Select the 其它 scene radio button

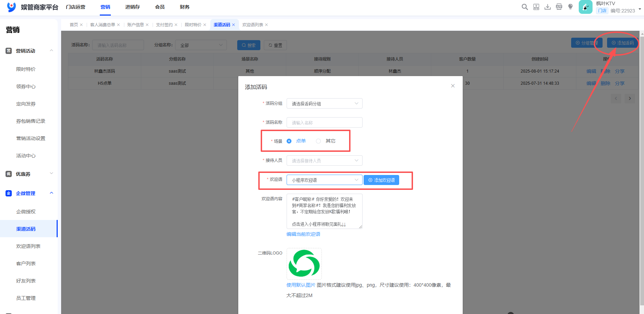(318, 141)
